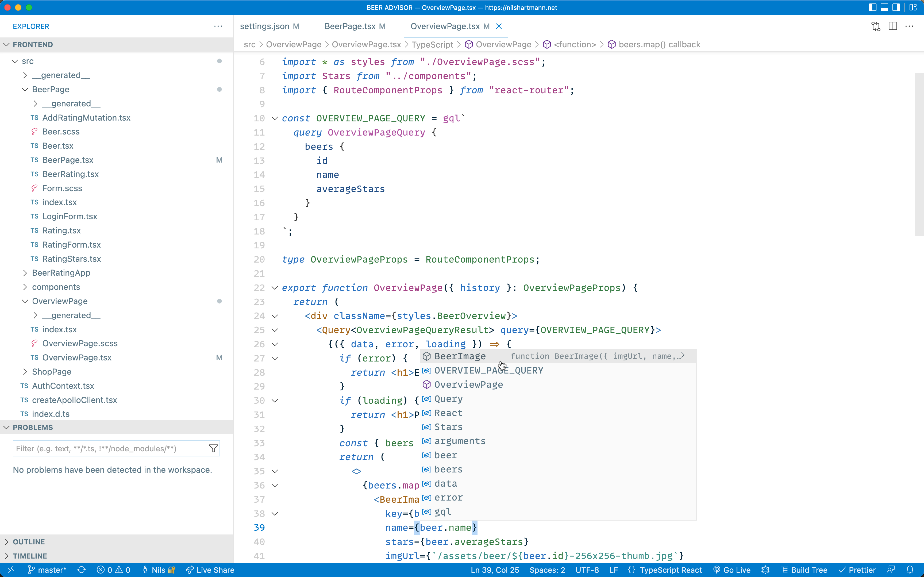Screen dimensions: 924x577
Task: Click the Split Editor Right icon
Action: (x=893, y=26)
